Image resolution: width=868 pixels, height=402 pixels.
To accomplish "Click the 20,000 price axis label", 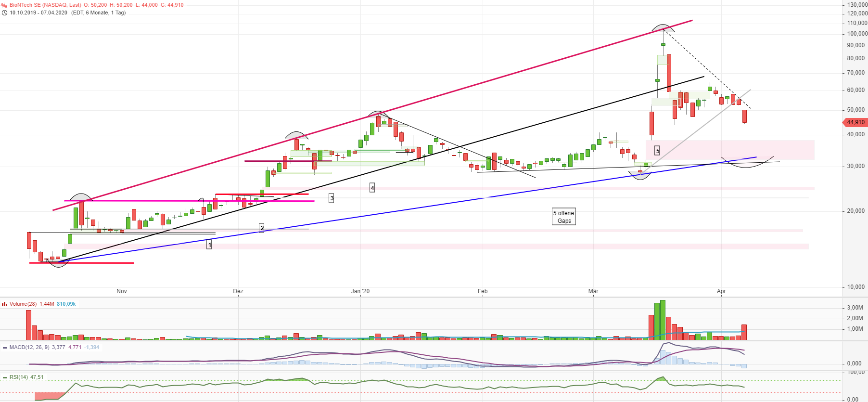I will coord(856,211).
